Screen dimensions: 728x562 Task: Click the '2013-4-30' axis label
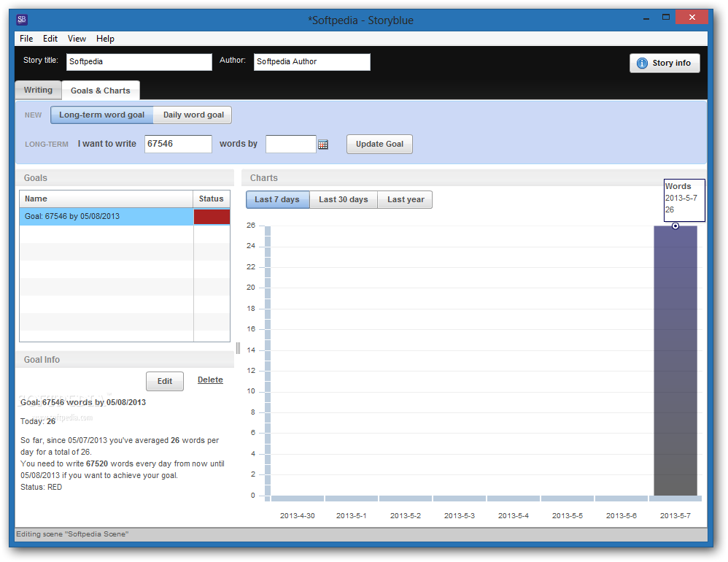[297, 515]
